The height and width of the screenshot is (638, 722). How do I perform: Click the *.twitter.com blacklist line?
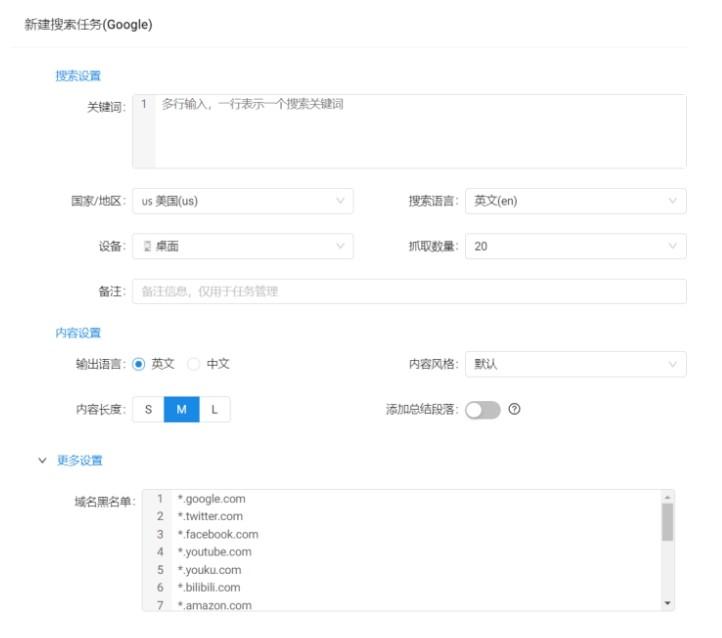click(x=210, y=516)
